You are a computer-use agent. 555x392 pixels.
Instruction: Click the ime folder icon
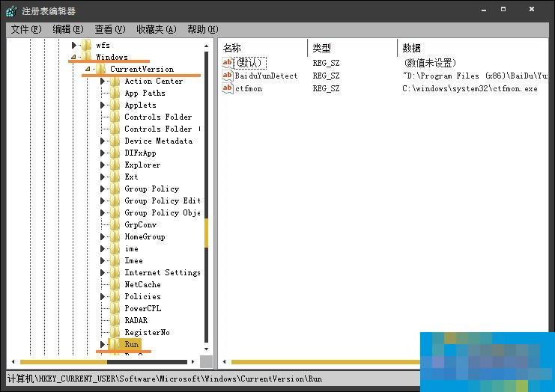click(115, 249)
